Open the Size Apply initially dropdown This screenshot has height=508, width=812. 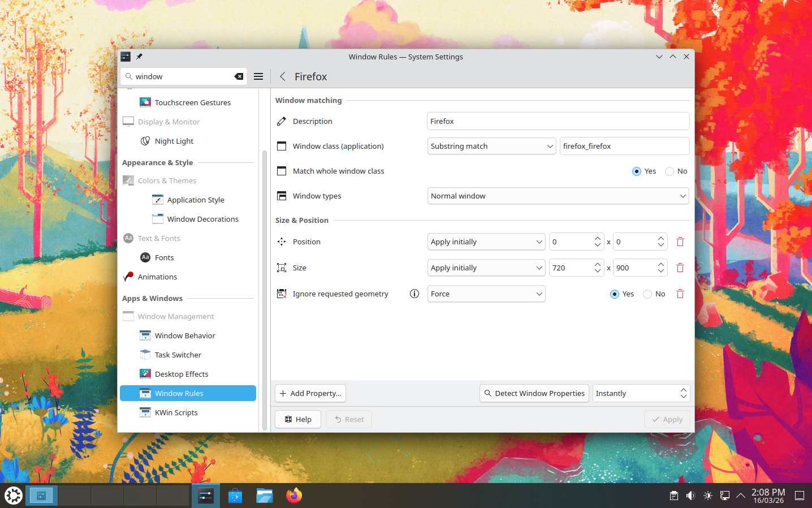(486, 268)
